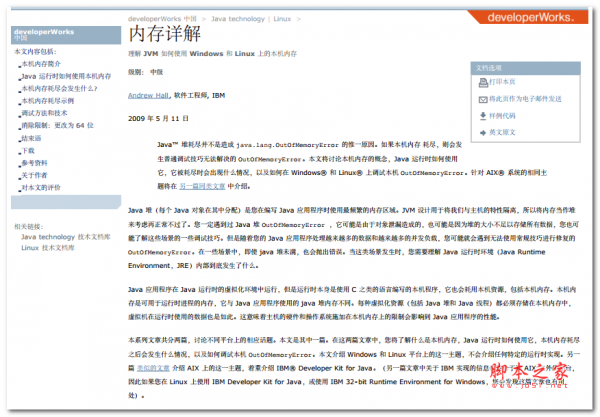Screen dimensions: 600x417
Task: Click the 内存详解 article title
Action: click(165, 33)
